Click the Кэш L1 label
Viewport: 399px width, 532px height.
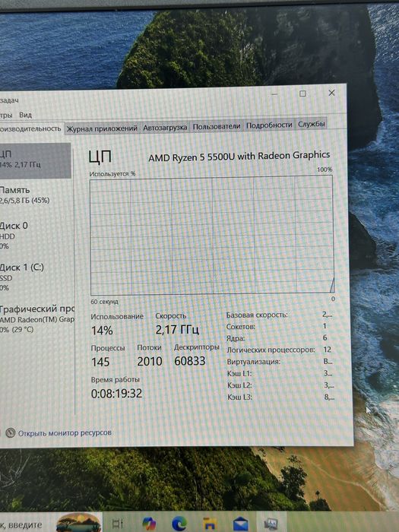click(239, 374)
